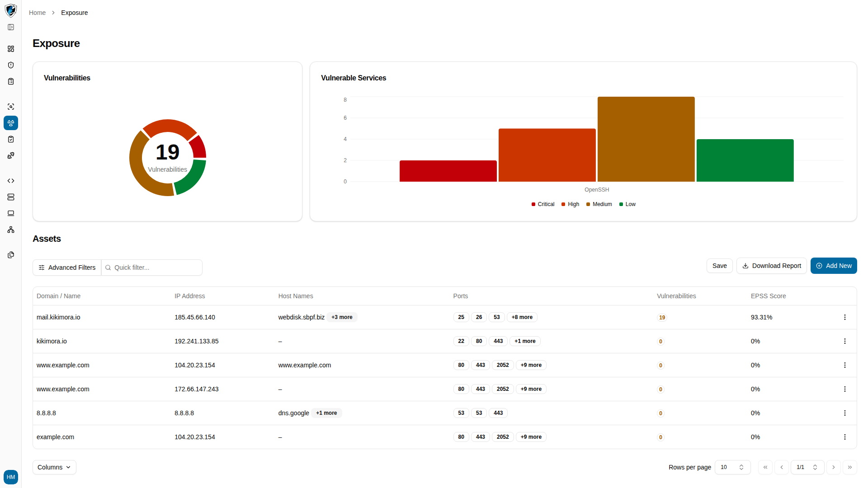Click the 19 vulnerabilities donut chart center
Image resolution: width=868 pixels, height=488 pixels.
(168, 157)
